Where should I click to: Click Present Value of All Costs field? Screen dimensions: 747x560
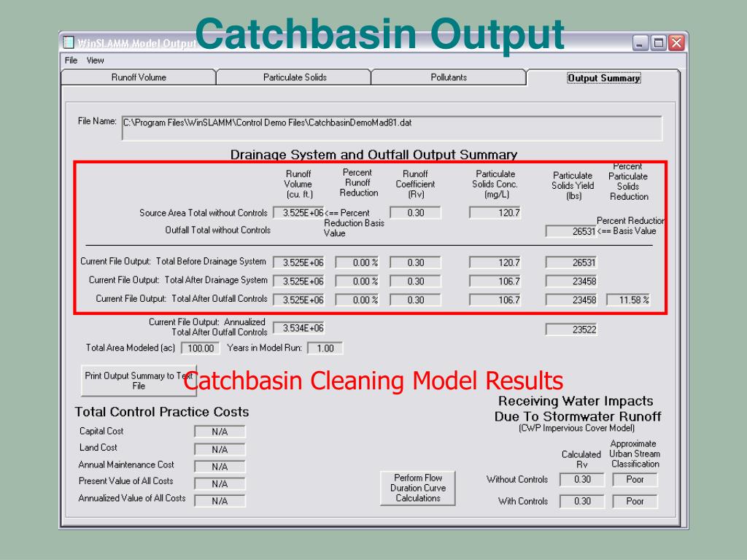click(220, 483)
